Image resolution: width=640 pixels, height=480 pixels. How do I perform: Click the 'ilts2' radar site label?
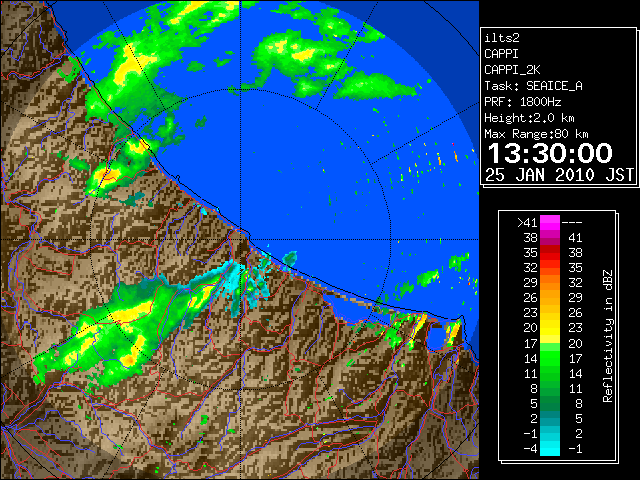point(502,38)
